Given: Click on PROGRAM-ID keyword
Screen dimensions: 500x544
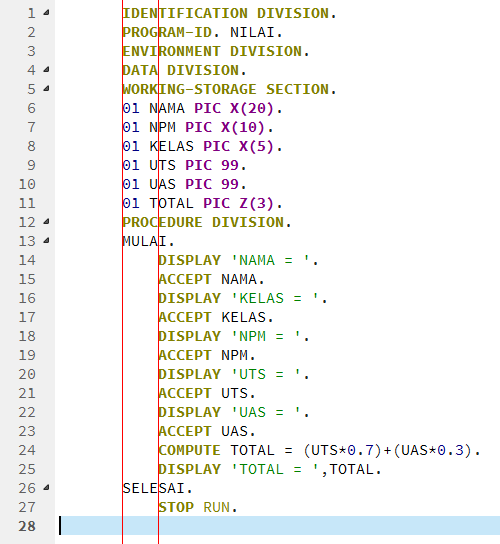Looking at the screenshot, I should (x=167, y=32).
